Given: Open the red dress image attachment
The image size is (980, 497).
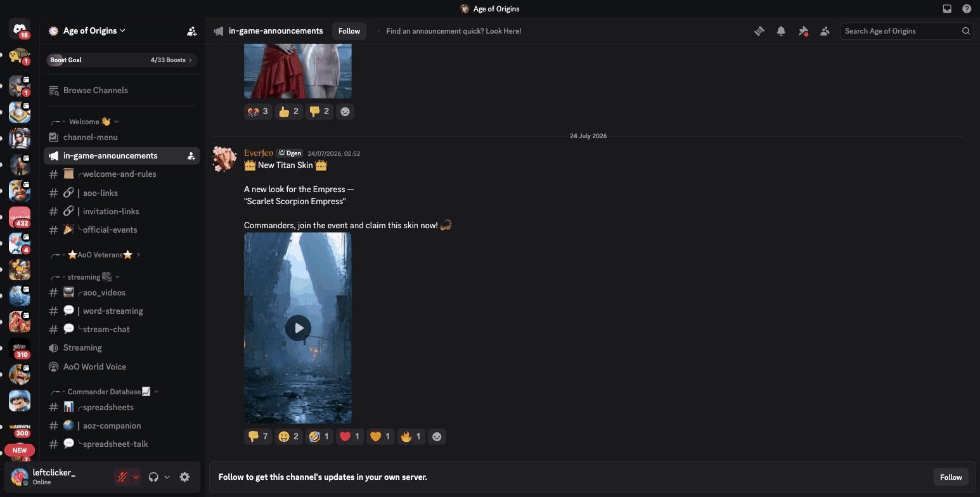Looking at the screenshot, I should (298, 71).
